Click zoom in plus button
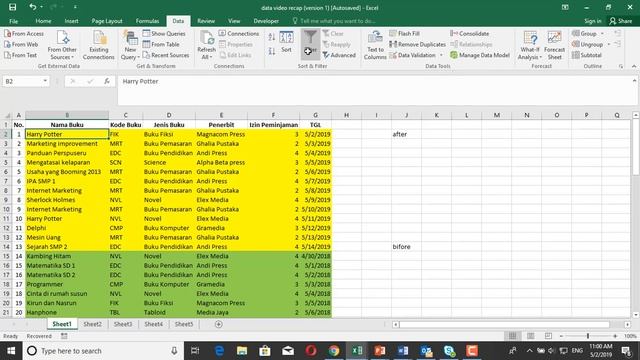640x360 pixels. 615,336
